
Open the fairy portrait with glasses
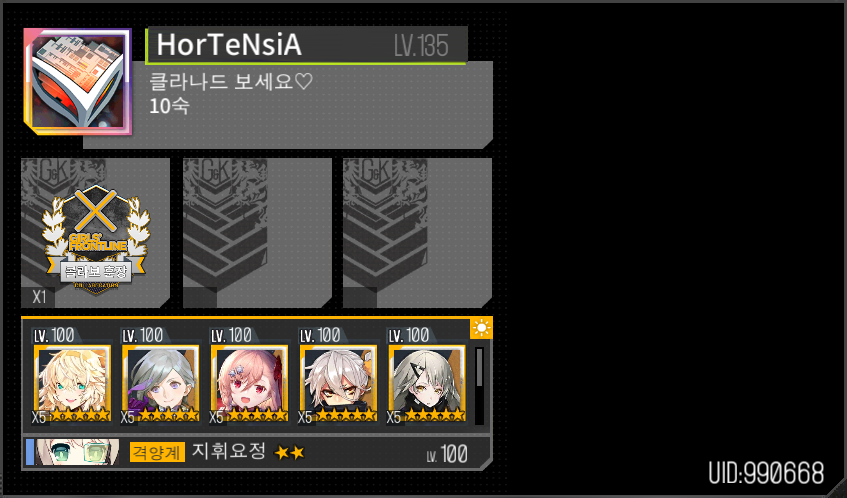[77, 452]
